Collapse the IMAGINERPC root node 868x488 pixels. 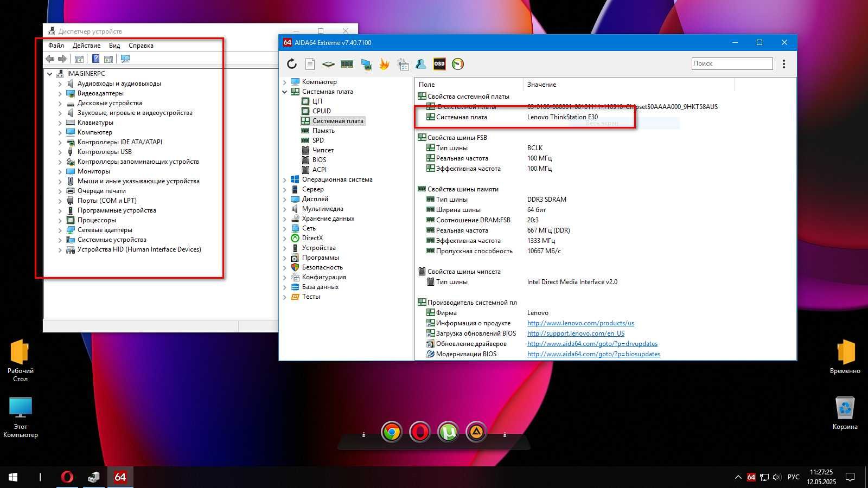coord(50,74)
